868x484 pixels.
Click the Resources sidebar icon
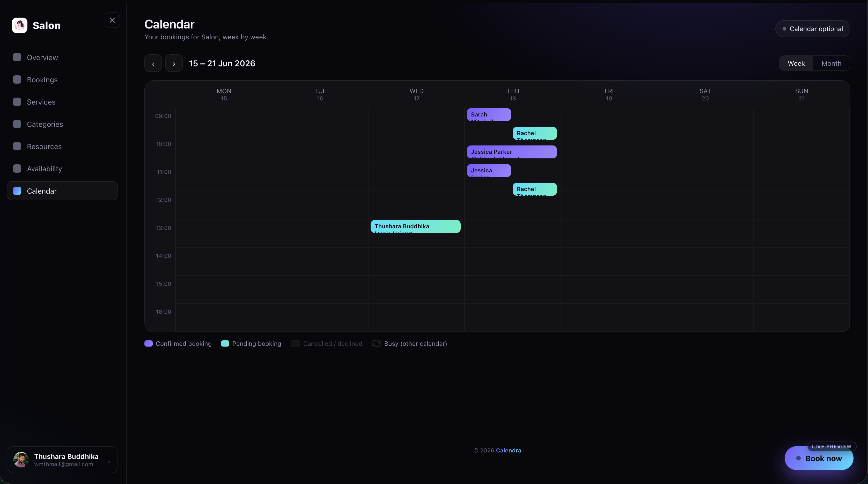click(x=17, y=146)
